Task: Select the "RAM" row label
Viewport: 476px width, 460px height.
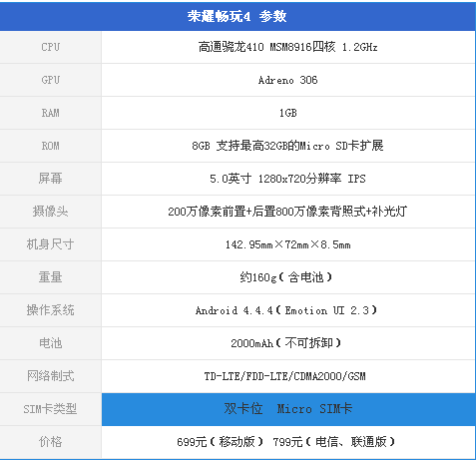Action: pos(50,113)
